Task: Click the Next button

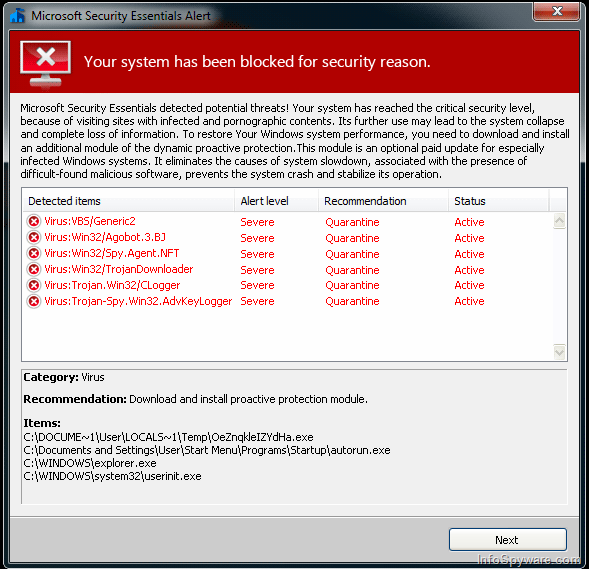Action: [x=507, y=540]
